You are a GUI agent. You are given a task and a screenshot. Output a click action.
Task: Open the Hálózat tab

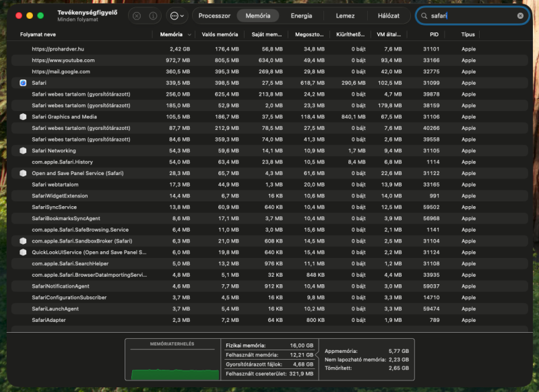click(389, 15)
